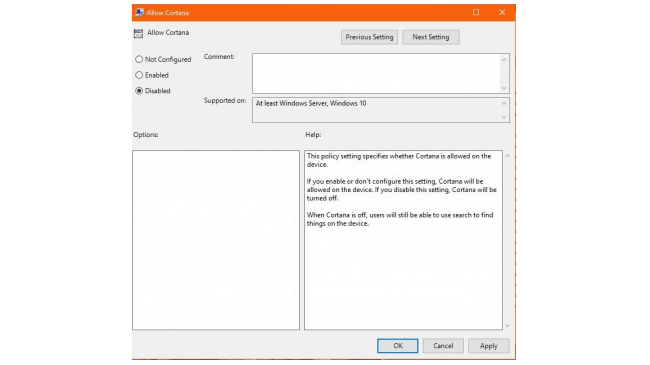Click the 'Help:' label

tap(313, 135)
